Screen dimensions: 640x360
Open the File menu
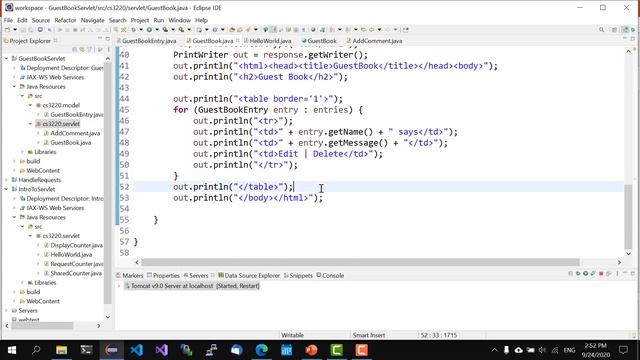(8, 20)
